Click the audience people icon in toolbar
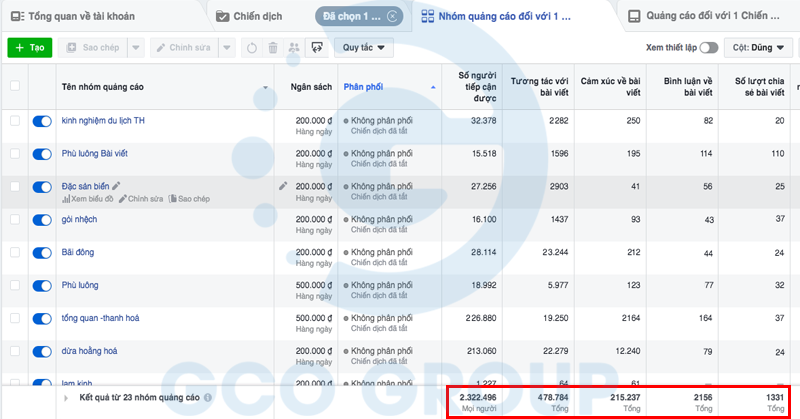 click(292, 47)
